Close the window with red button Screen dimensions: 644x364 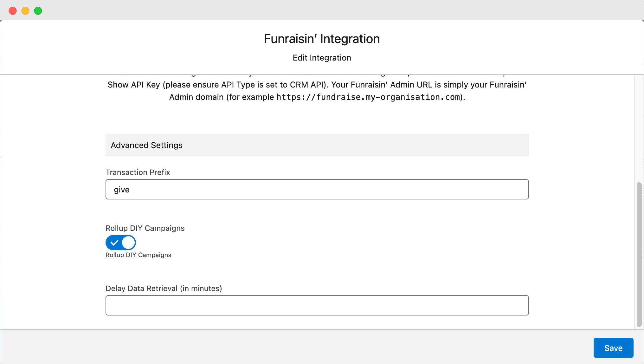coord(13,11)
